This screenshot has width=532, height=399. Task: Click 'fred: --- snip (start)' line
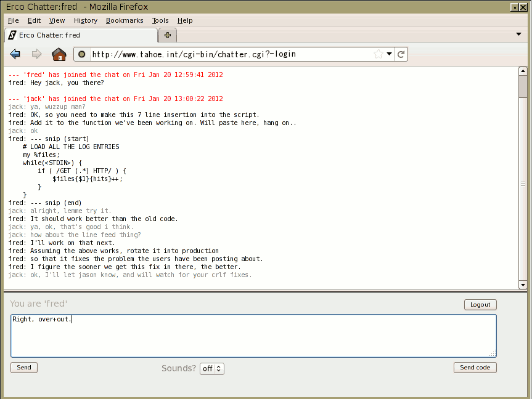pos(49,139)
